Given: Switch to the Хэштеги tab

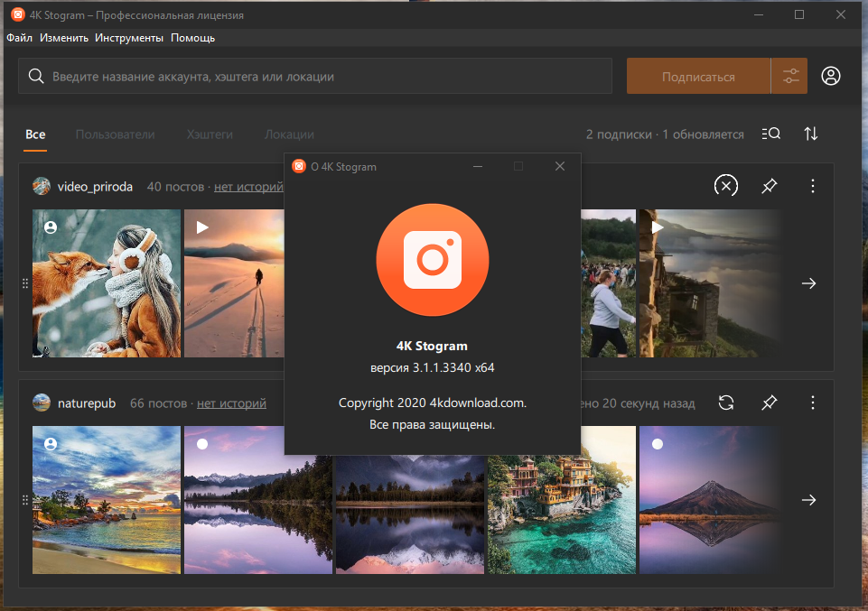Looking at the screenshot, I should click(210, 134).
